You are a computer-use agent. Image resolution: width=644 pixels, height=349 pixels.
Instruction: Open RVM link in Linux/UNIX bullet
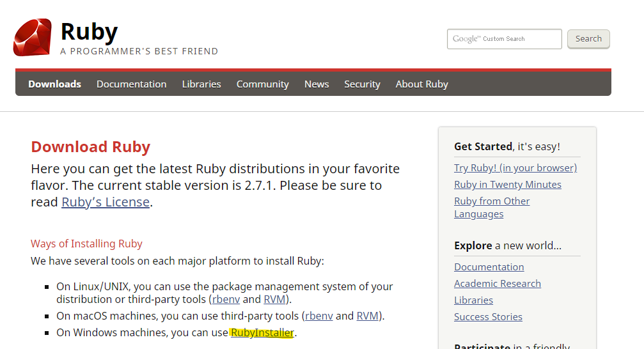(x=274, y=299)
